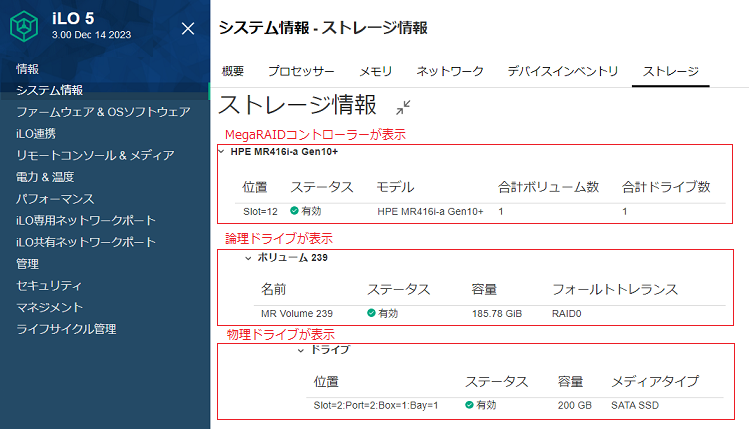749x429 pixels.
Task: Open the デバイスインベントリ tab
Action: [x=563, y=71]
